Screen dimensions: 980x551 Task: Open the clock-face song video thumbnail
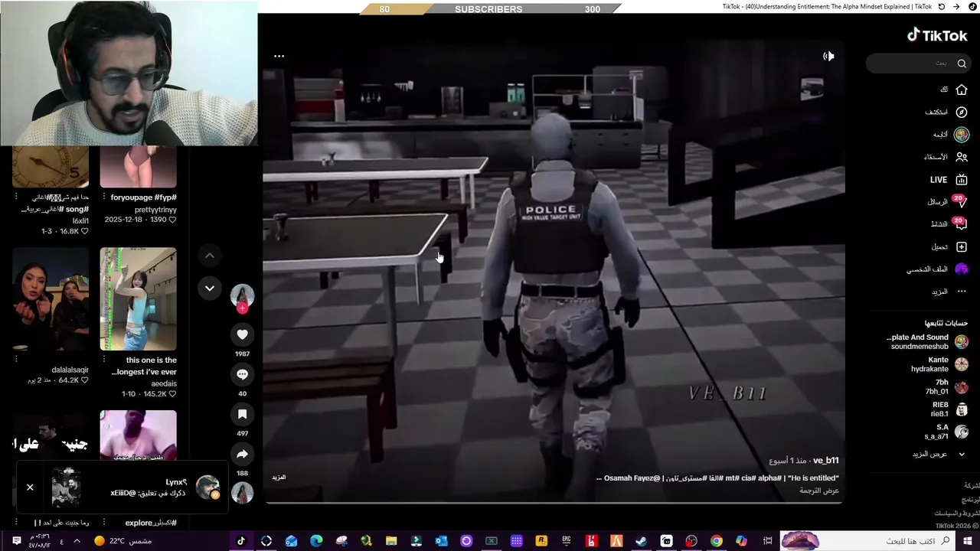[x=51, y=168]
